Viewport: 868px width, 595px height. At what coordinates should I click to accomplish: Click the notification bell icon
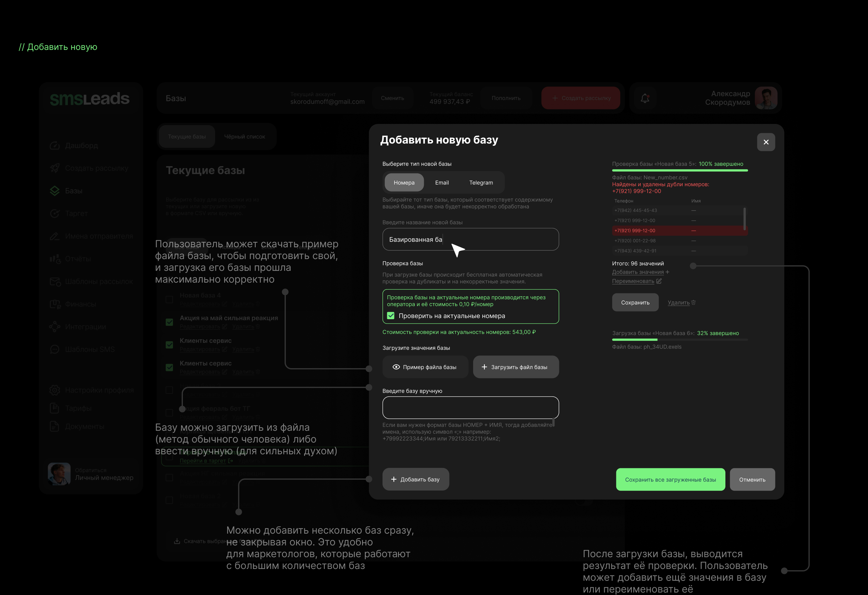click(x=645, y=98)
